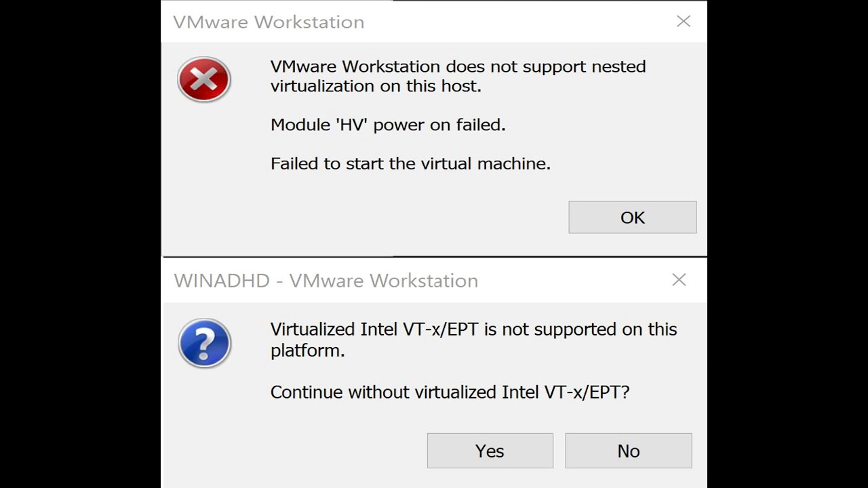Click the WINADHD - VMware Workstation title text

325,281
